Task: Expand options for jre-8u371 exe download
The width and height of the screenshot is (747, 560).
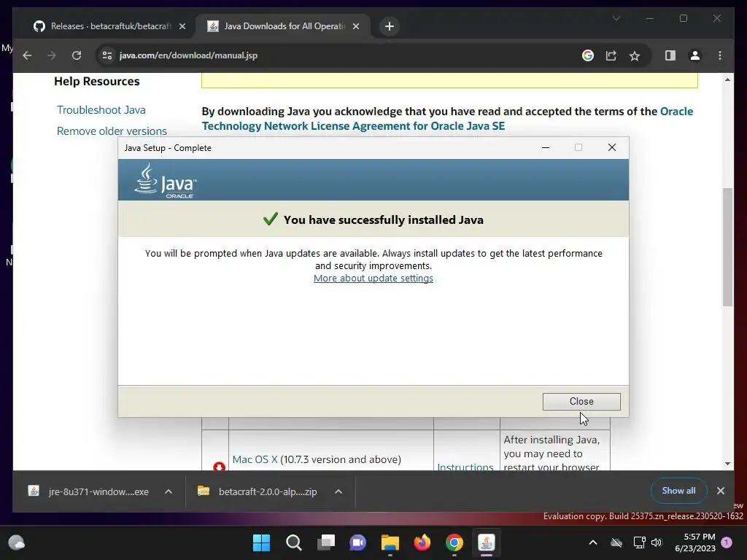Action: click(x=169, y=491)
